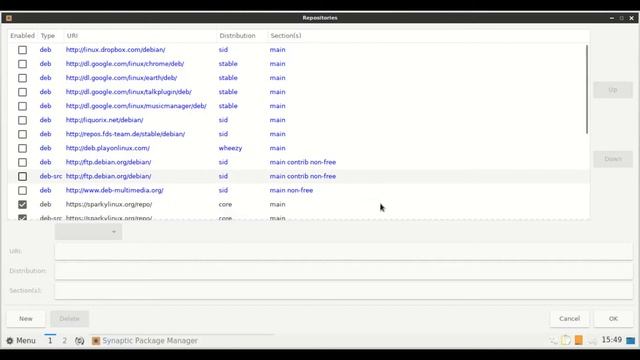Viewport: 640px width, 360px height.
Task: Focus the URI input field
Action: tap(344, 251)
